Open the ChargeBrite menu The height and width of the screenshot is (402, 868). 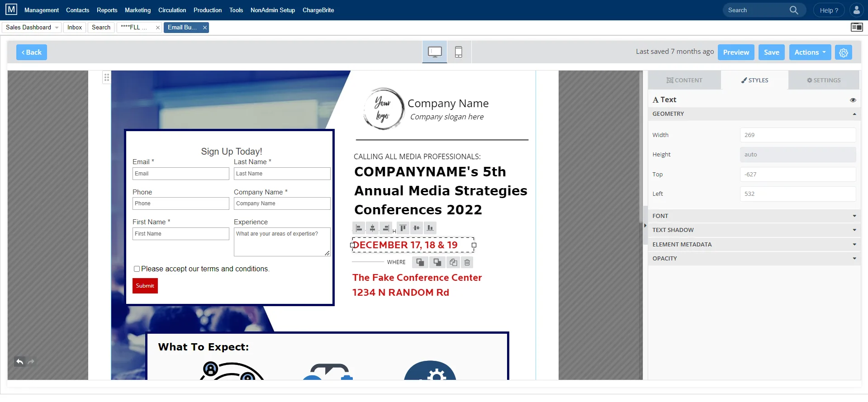click(x=318, y=10)
